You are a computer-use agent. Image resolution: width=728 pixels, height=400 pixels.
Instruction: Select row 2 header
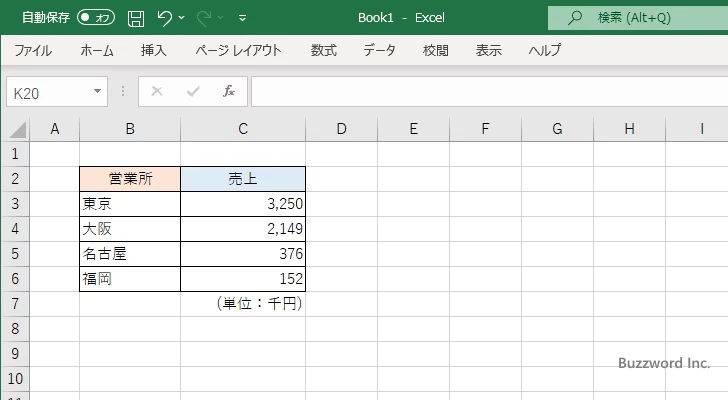click(x=15, y=179)
